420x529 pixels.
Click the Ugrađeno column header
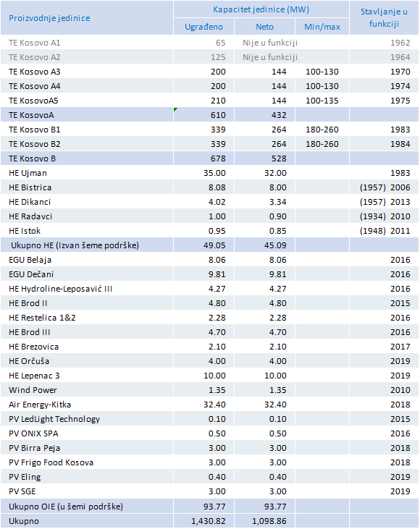[204, 27]
